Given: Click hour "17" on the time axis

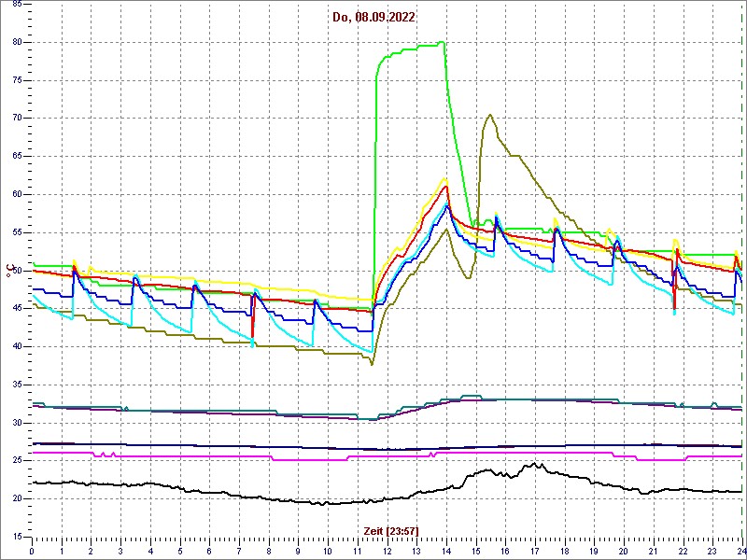Looking at the screenshot, I should (x=535, y=551).
